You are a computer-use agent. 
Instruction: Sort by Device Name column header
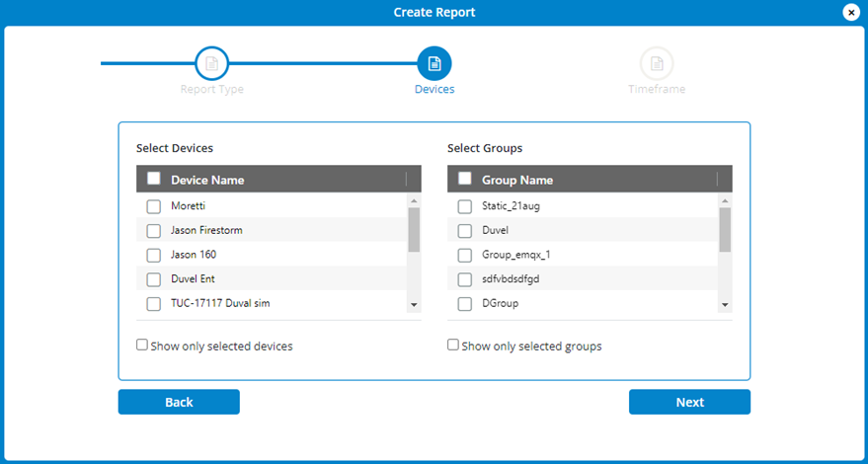(x=207, y=180)
